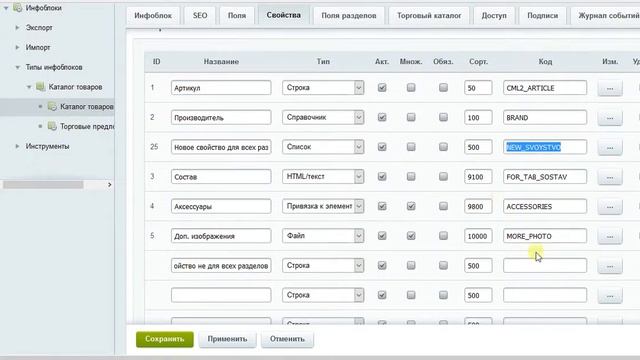
Task: Click the Отменить button
Action: click(287, 339)
